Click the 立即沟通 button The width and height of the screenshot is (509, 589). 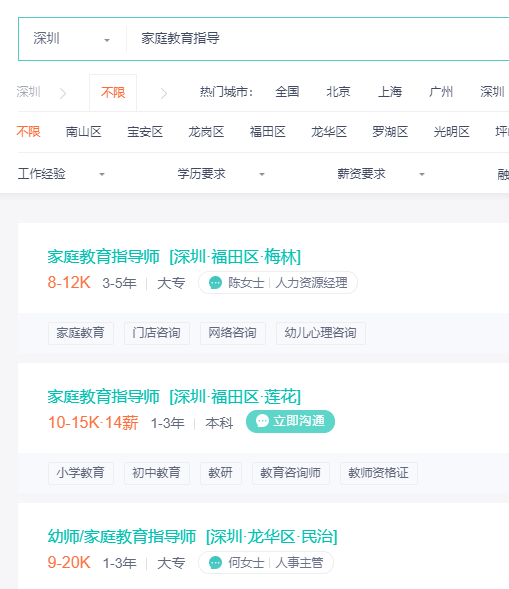pos(290,421)
